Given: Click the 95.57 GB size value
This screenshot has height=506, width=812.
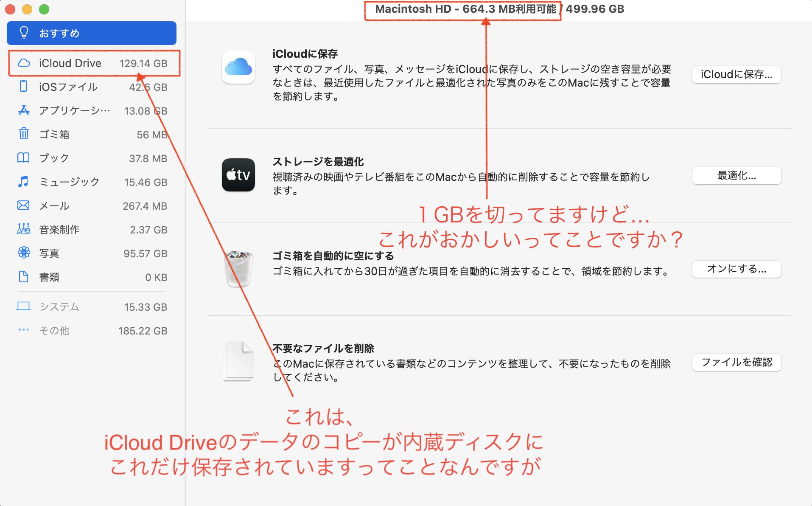Looking at the screenshot, I should 146,253.
